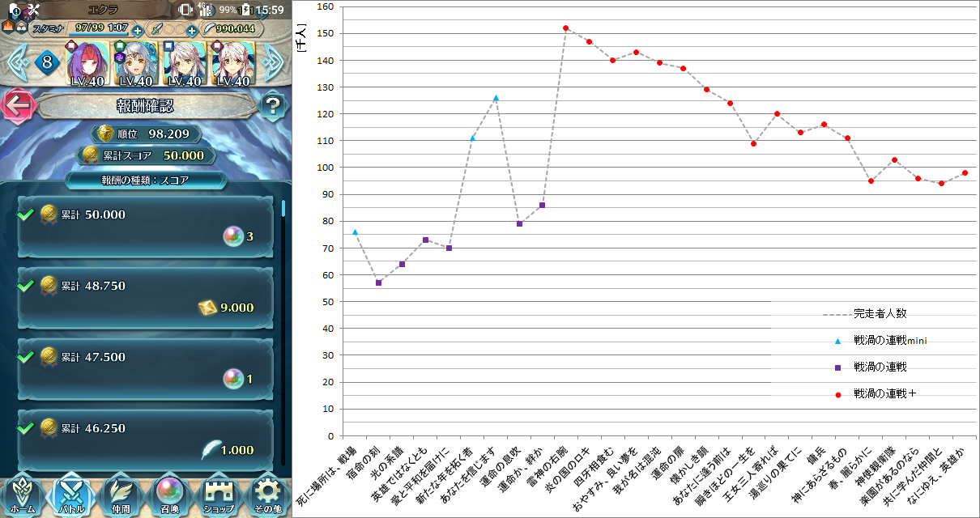The height and width of the screenshot is (518, 980).
Task: Tap the rank shield icon beside 順位
Action: 104,134
